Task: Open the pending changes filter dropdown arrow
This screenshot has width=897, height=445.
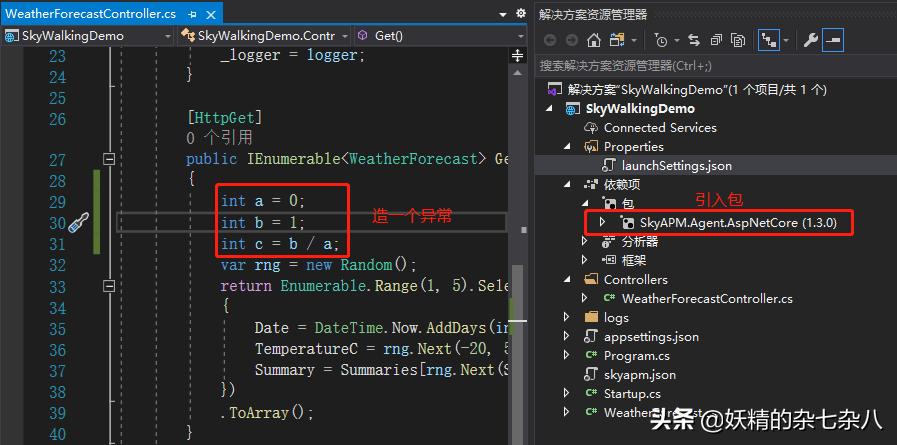Action: (677, 41)
